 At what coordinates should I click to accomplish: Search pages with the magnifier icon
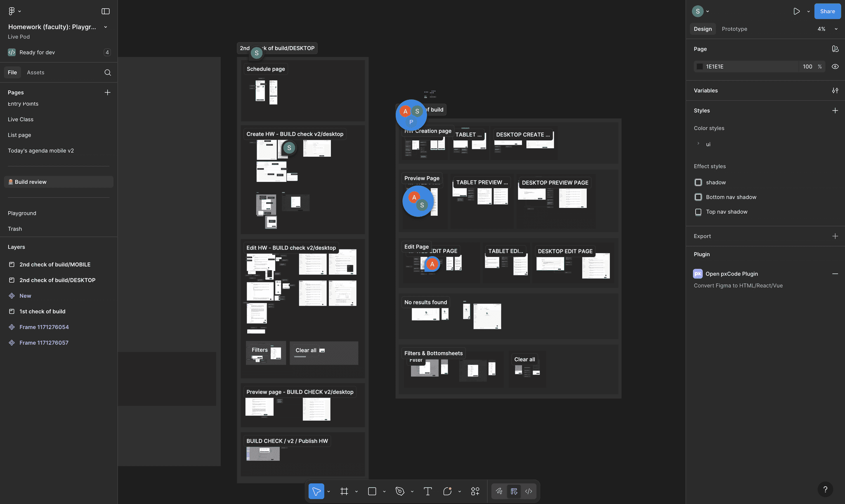(x=108, y=73)
